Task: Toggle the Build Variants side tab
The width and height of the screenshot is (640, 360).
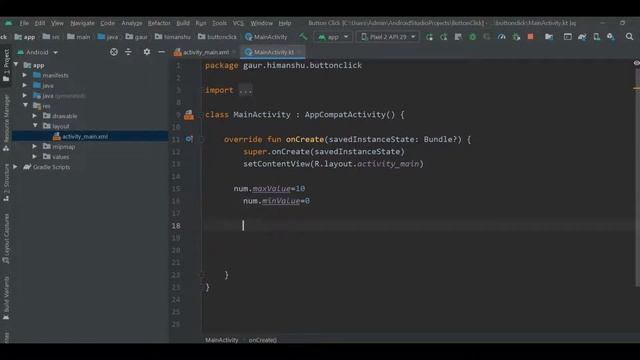Action: pos(6,297)
